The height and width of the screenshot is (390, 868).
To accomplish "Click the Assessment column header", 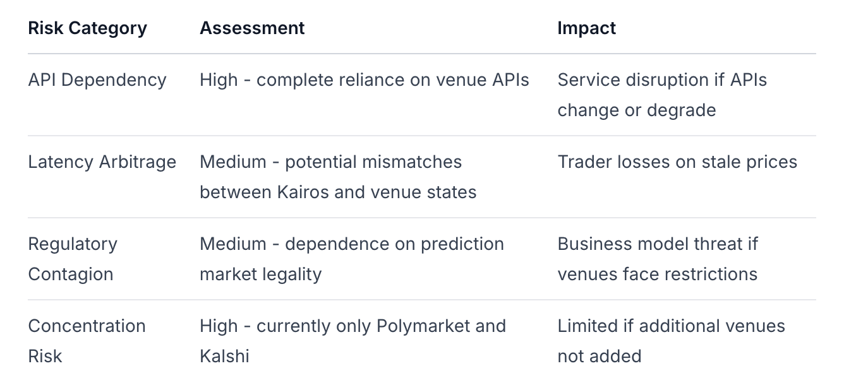I will coord(252,28).
